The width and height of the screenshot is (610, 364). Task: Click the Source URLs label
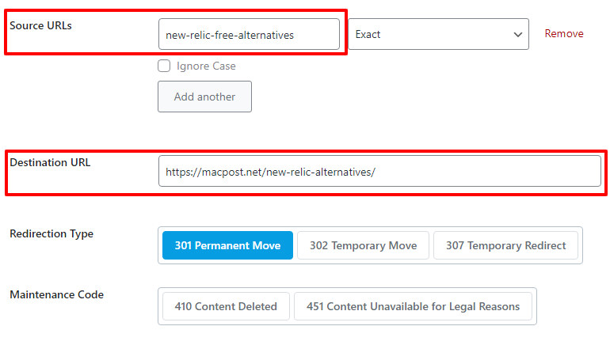click(40, 25)
